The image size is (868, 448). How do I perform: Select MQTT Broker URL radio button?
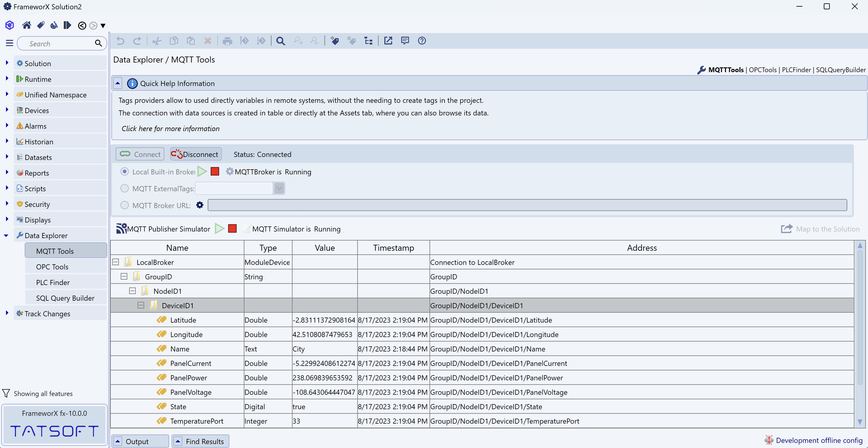click(x=125, y=205)
